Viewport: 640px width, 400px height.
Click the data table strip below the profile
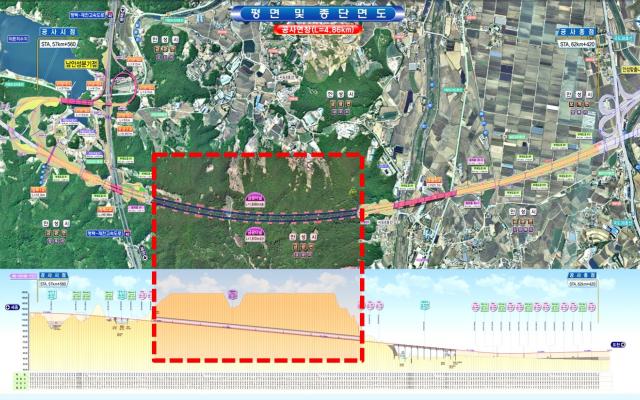(x=320, y=383)
